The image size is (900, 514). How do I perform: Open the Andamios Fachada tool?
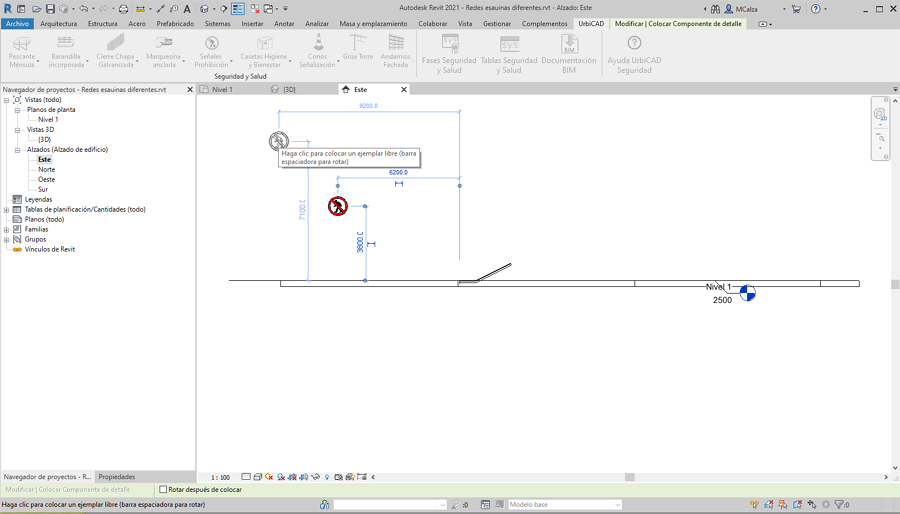tap(396, 44)
